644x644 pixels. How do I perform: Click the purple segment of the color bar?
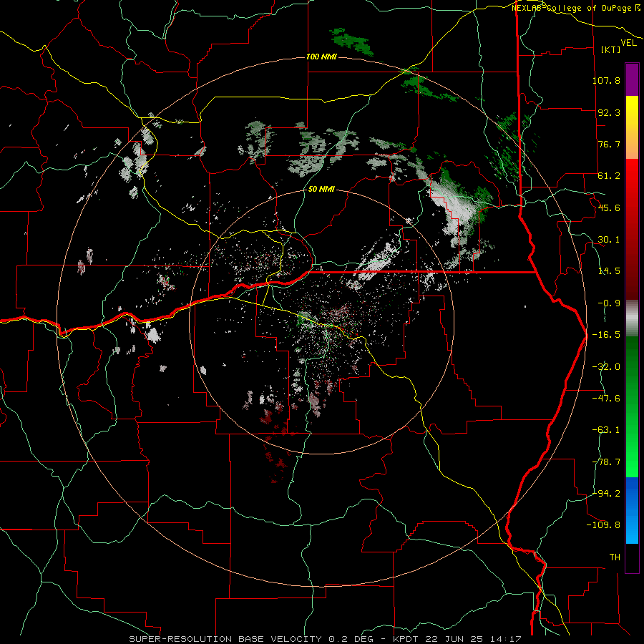(632, 79)
